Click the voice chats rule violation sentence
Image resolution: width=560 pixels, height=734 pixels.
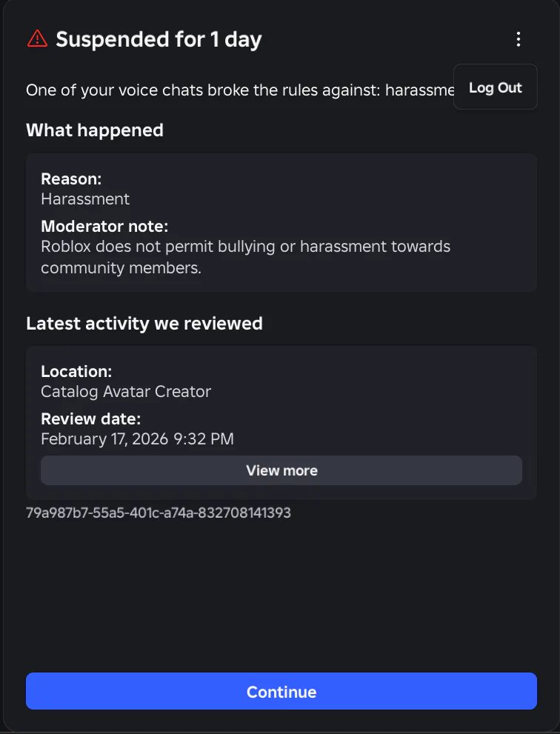(239, 90)
